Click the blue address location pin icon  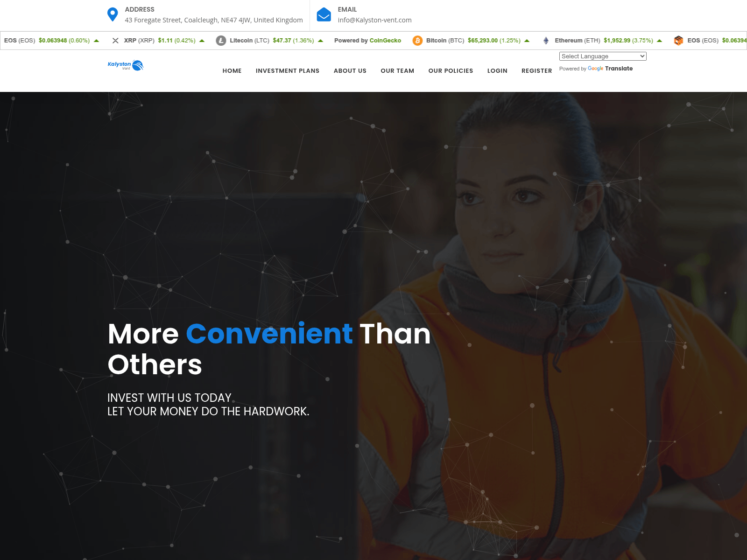click(x=113, y=14)
